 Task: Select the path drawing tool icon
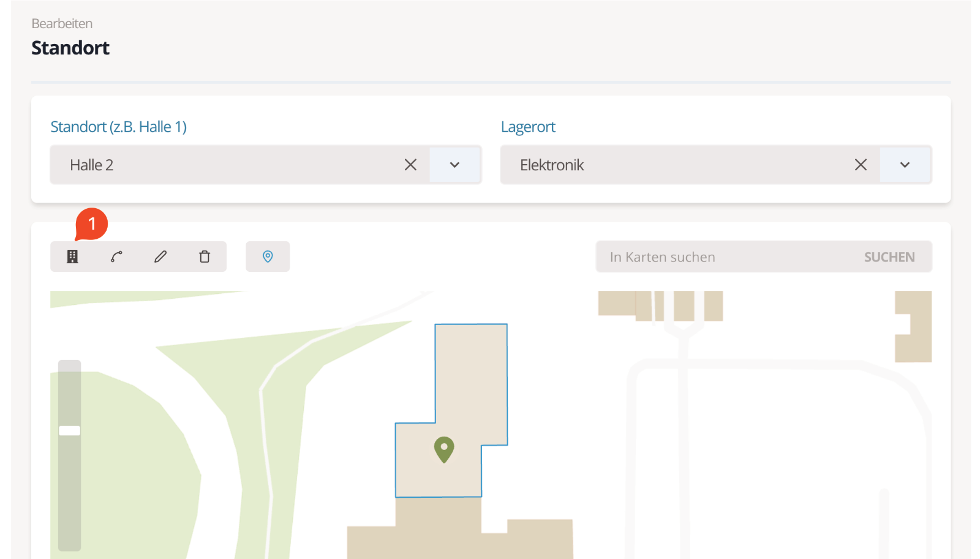116,257
